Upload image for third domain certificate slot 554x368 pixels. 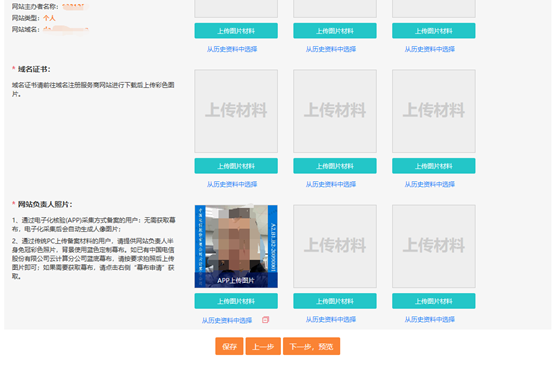click(x=434, y=166)
